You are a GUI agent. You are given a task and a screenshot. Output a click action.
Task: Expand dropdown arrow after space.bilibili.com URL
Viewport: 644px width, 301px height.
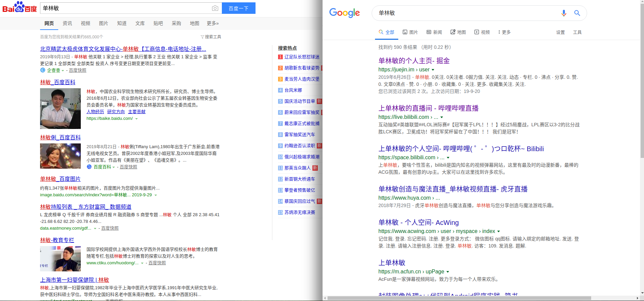click(x=448, y=158)
